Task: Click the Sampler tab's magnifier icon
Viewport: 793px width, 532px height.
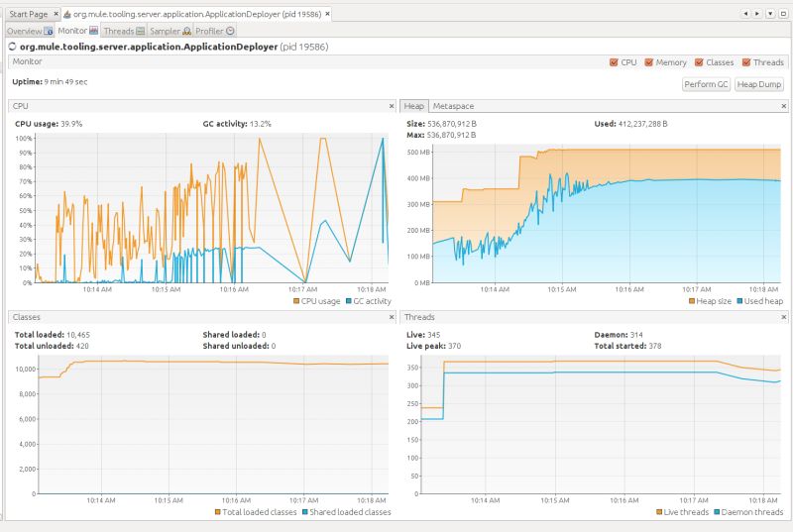Action: point(186,31)
